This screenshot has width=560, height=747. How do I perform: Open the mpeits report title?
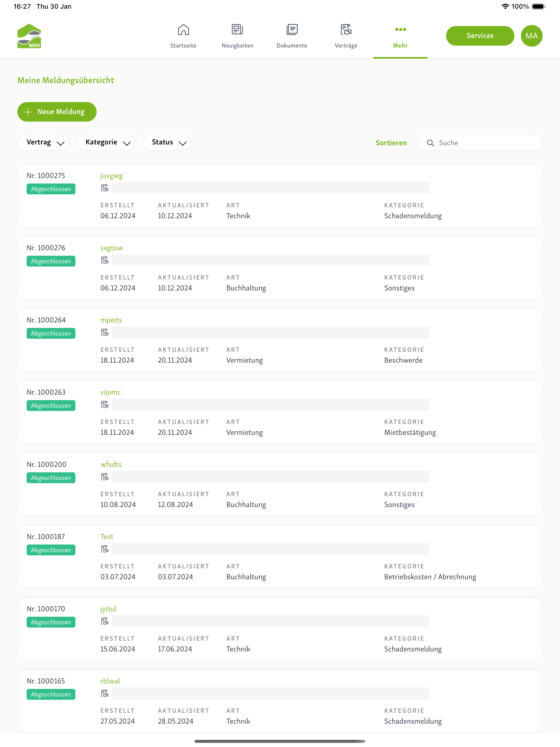point(111,320)
